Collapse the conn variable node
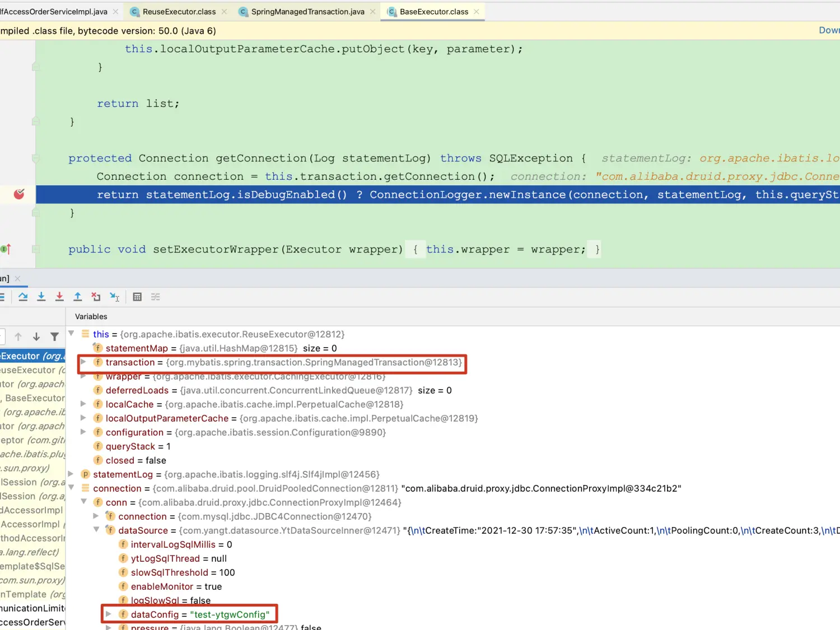 (84, 502)
